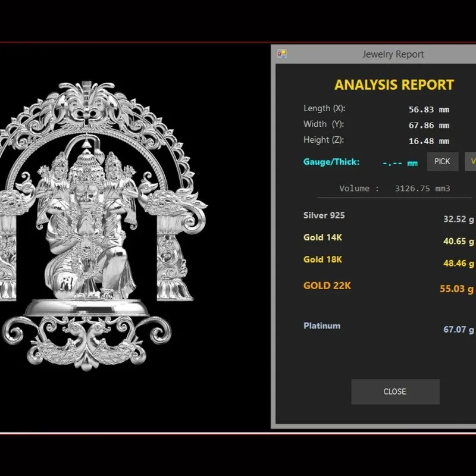Screen dimensions: 476x476
Task: Click the Width (Y) value 67.86 mm
Action: 429,126
